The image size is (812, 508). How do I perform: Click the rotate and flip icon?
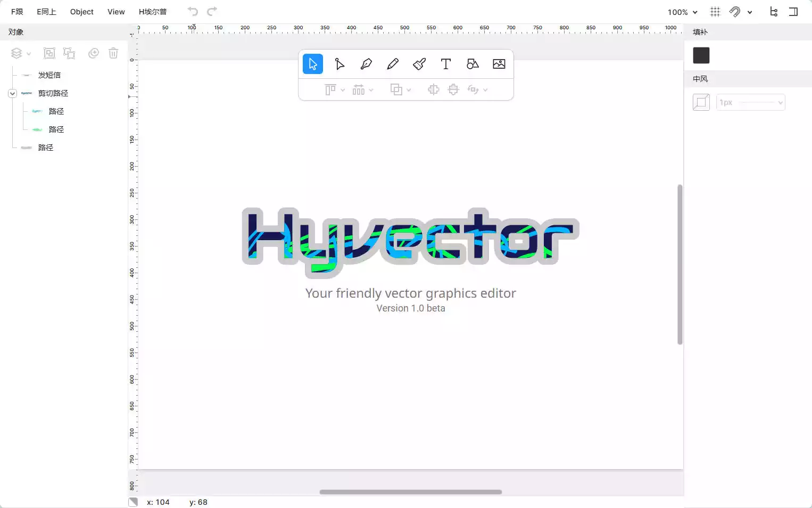coord(473,89)
